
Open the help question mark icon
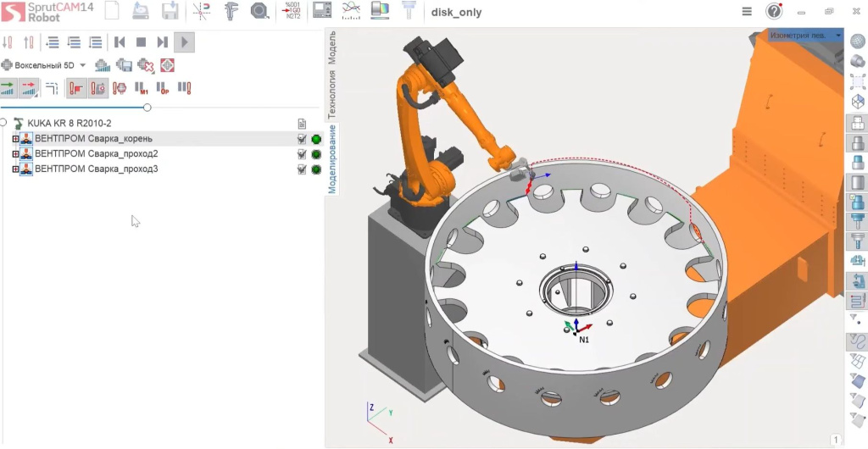[x=774, y=12]
